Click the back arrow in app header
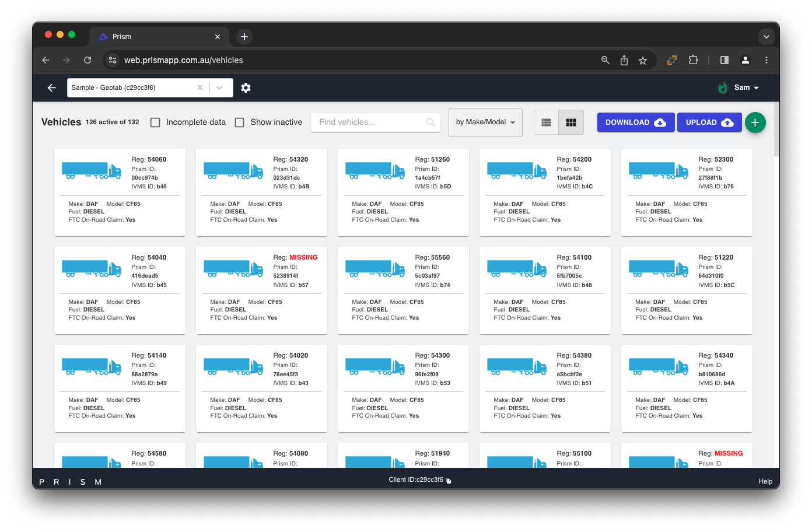This screenshot has width=812, height=532. click(52, 87)
